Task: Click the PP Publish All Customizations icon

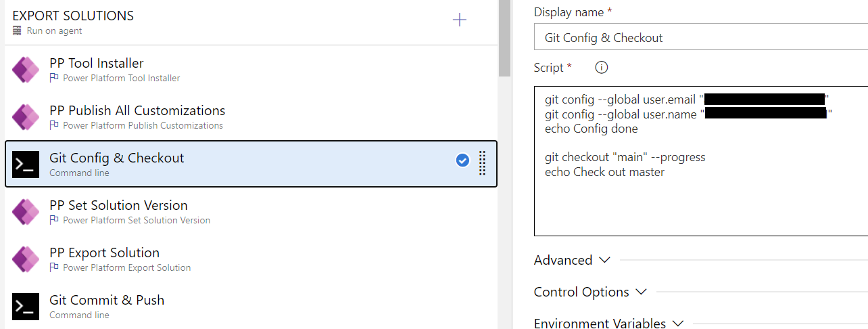Action: coord(26,117)
